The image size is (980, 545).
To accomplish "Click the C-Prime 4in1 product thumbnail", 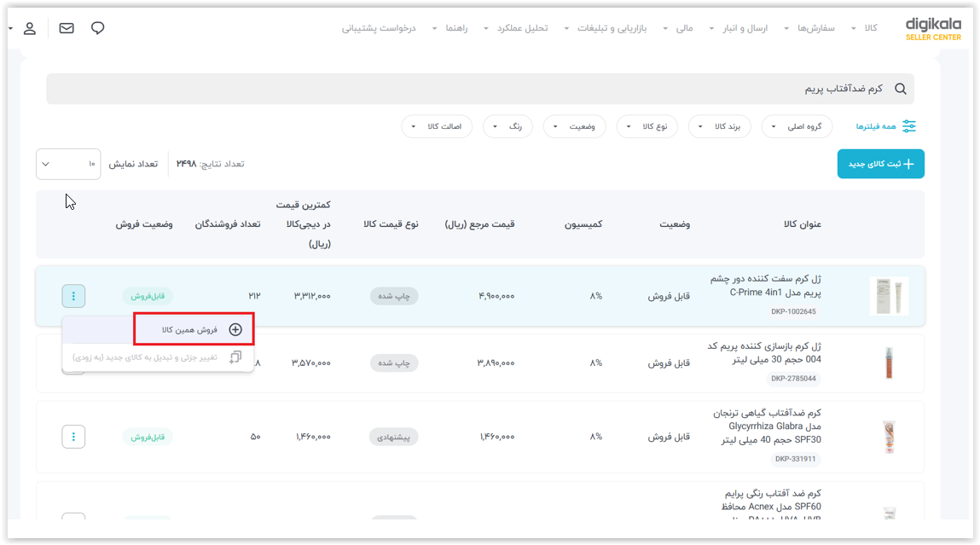I will tap(889, 296).
